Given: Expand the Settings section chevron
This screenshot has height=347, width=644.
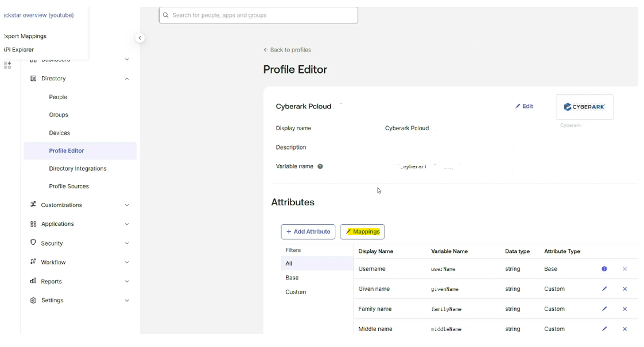Looking at the screenshot, I should click(127, 300).
